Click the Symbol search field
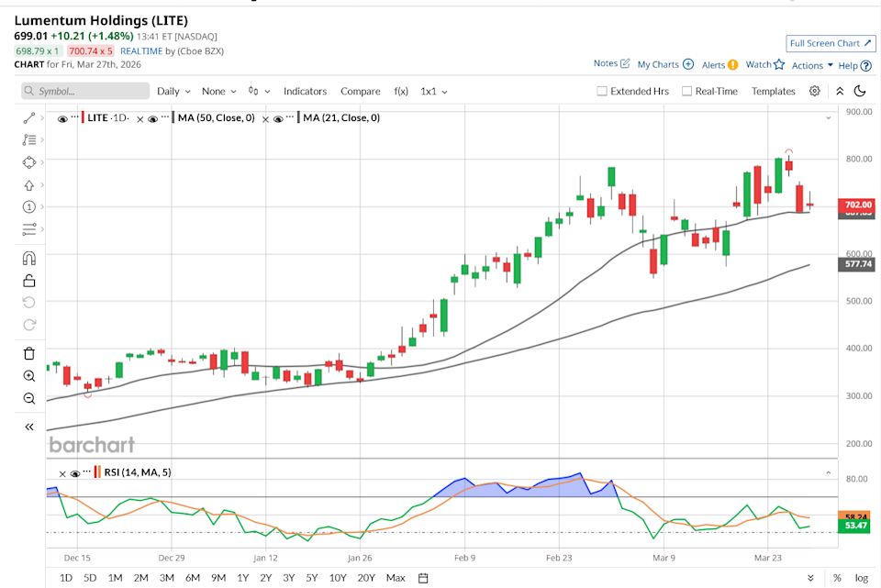881x588 pixels. [85, 92]
